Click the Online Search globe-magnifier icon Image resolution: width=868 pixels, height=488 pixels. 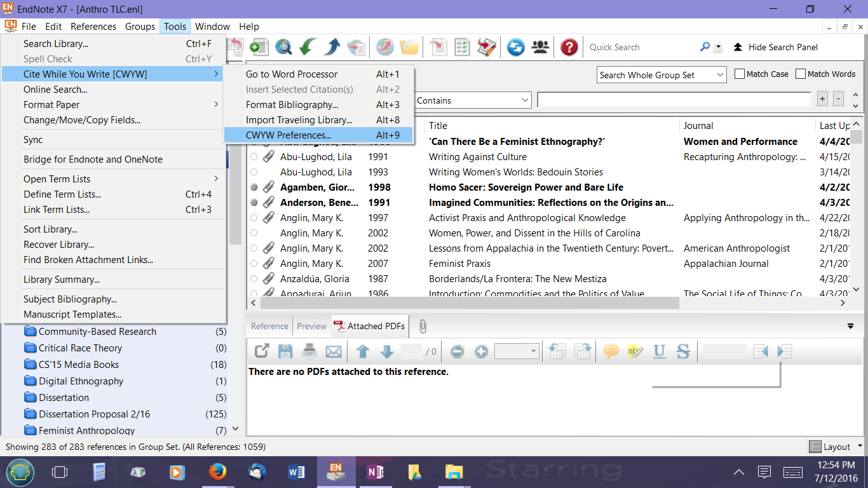[283, 47]
